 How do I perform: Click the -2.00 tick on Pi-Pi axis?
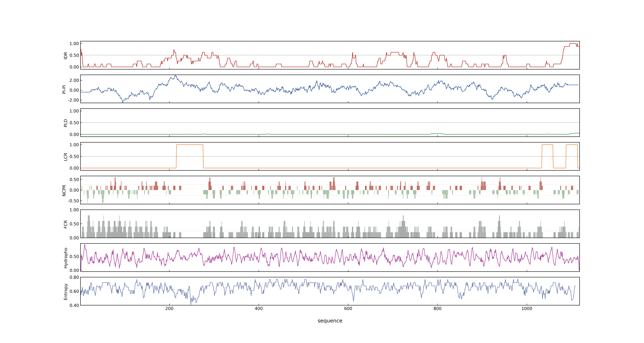click(x=73, y=100)
